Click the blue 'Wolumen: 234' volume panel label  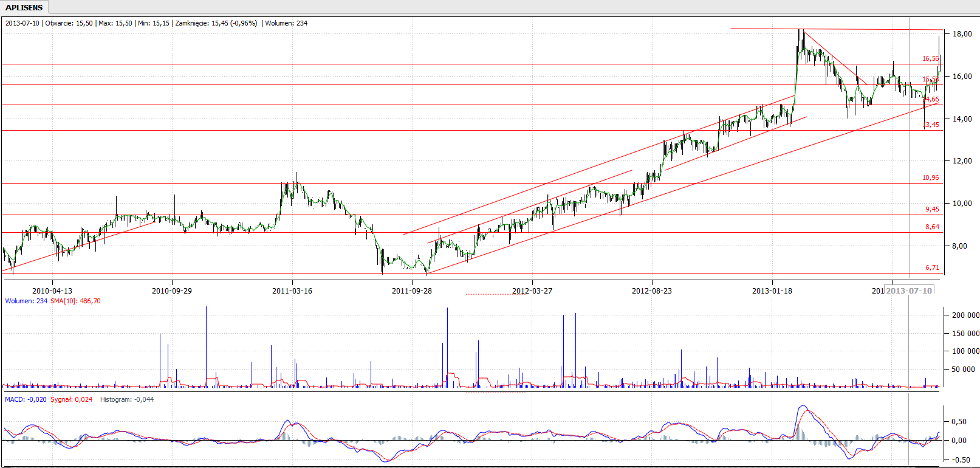click(26, 301)
